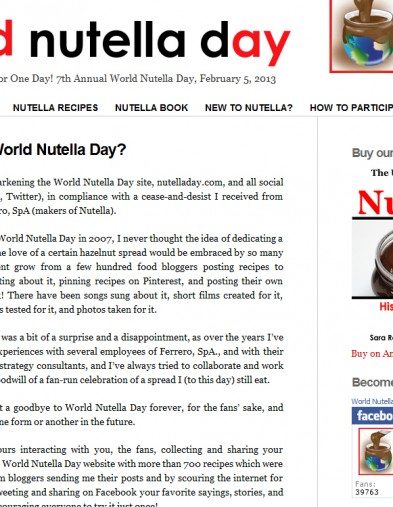Select the New to Nutella? menu item
The width and height of the screenshot is (393, 507).
249,108
